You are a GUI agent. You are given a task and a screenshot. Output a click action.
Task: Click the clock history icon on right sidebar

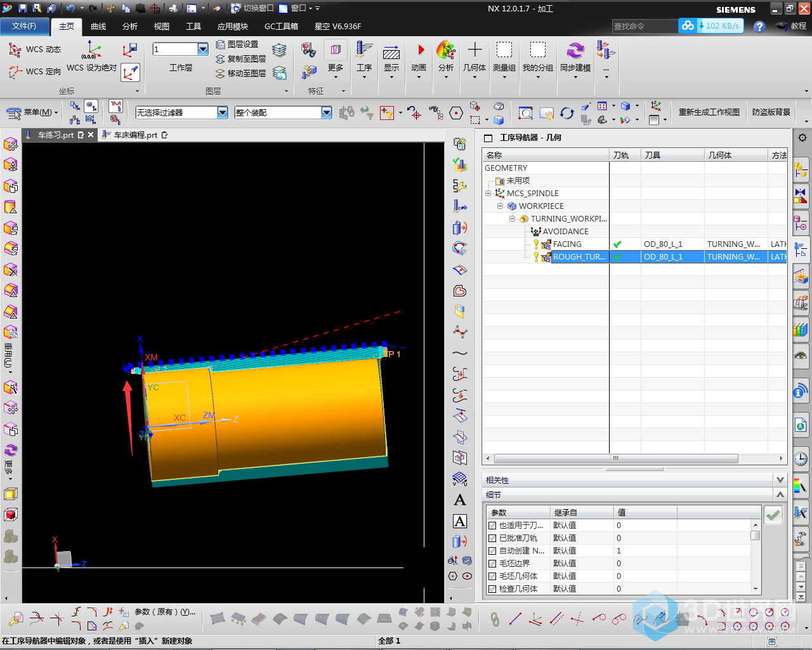coord(801,459)
